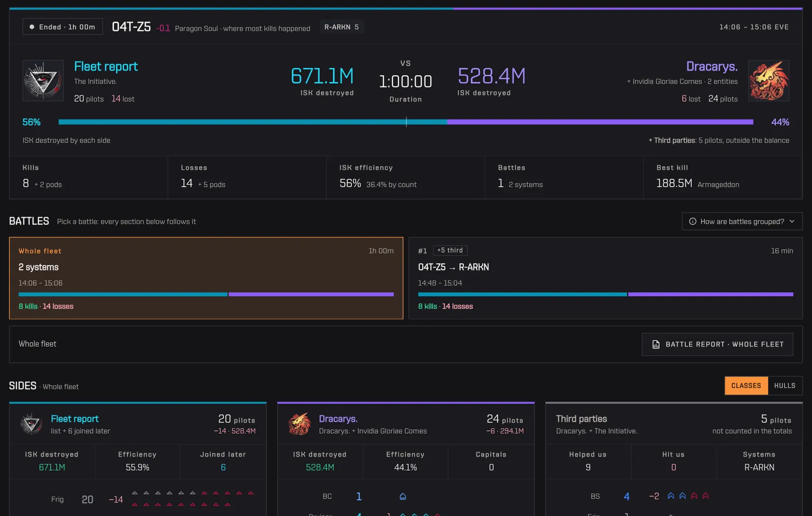Expand the 'How are battles grouped?' chevron
The height and width of the screenshot is (516, 812).
(x=792, y=221)
